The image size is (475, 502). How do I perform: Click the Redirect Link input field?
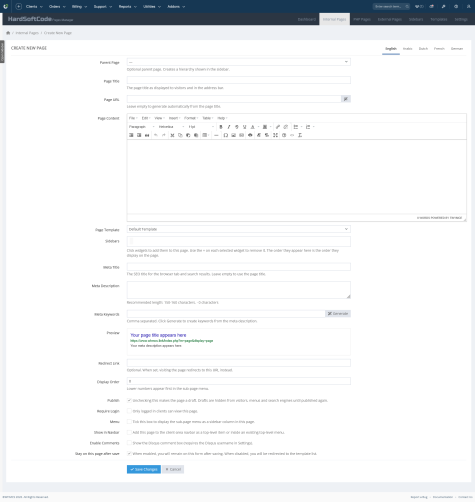click(x=239, y=363)
